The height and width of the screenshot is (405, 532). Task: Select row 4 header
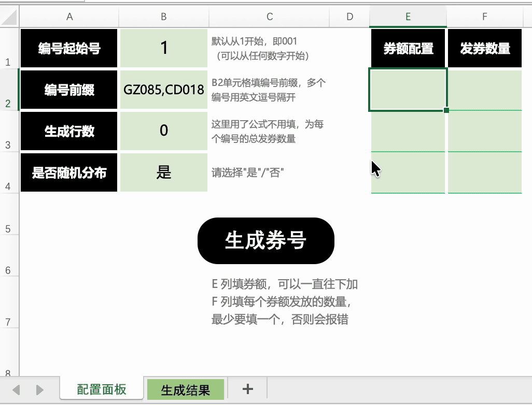coord(9,172)
